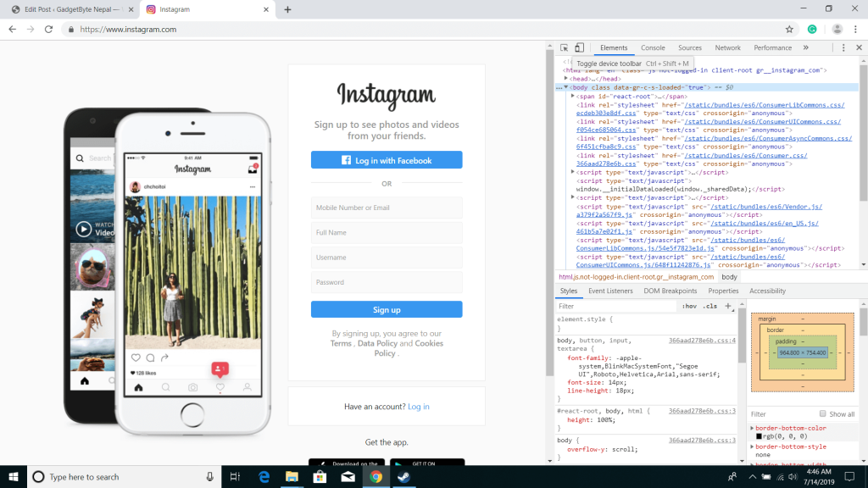Click the new style rule plus icon

pos(727,306)
